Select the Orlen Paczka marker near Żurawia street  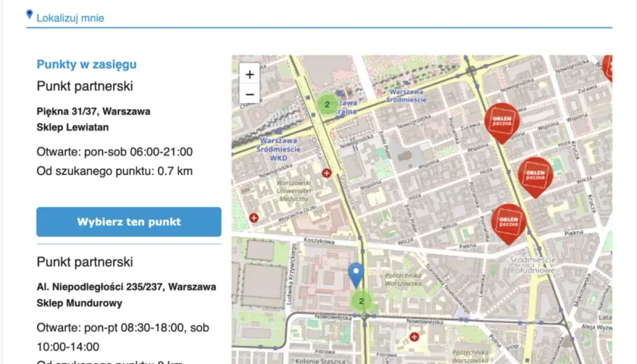pos(502,122)
